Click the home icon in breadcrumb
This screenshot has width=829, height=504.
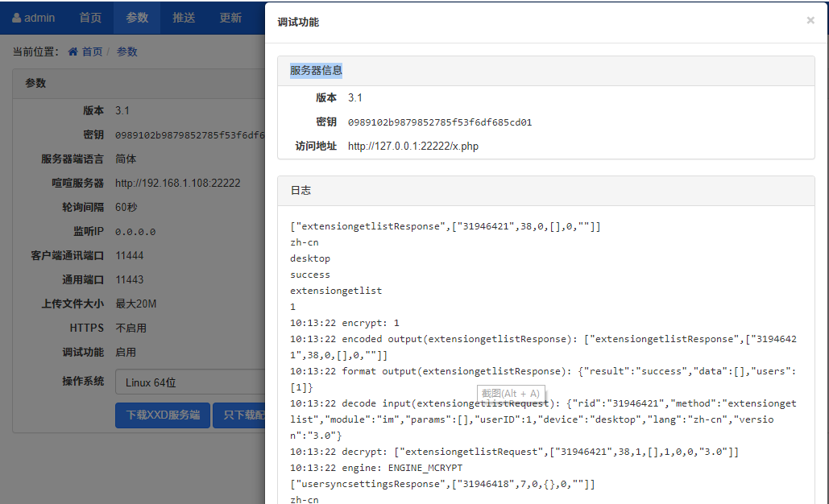click(73, 52)
